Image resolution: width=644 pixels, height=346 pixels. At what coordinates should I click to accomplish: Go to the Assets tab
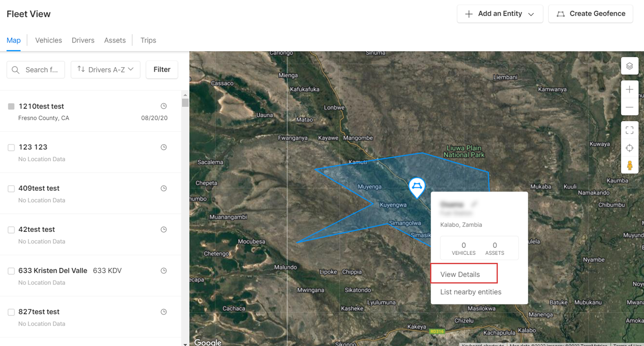[x=115, y=40]
